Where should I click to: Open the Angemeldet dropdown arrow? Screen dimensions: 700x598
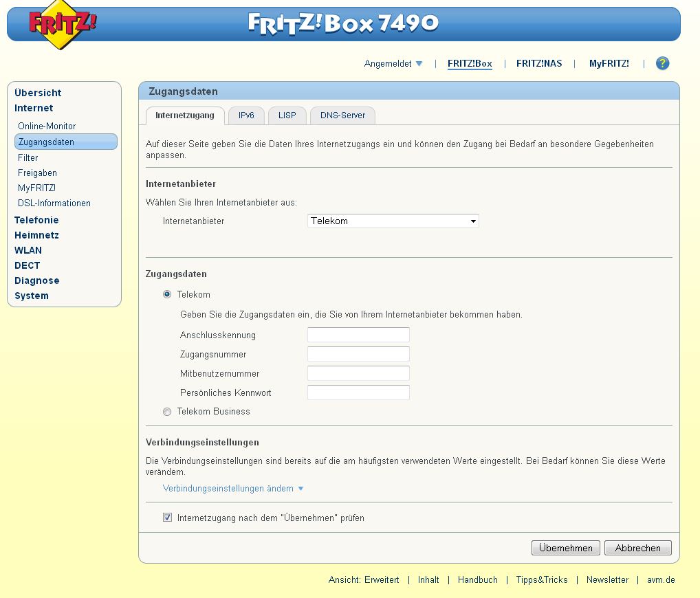pyautogui.click(x=419, y=64)
